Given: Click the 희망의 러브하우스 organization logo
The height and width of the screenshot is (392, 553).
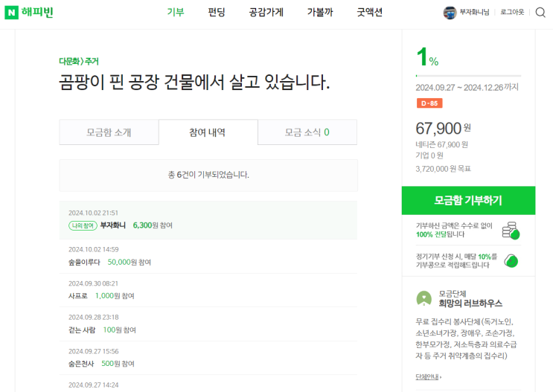Looking at the screenshot, I should point(423,299).
